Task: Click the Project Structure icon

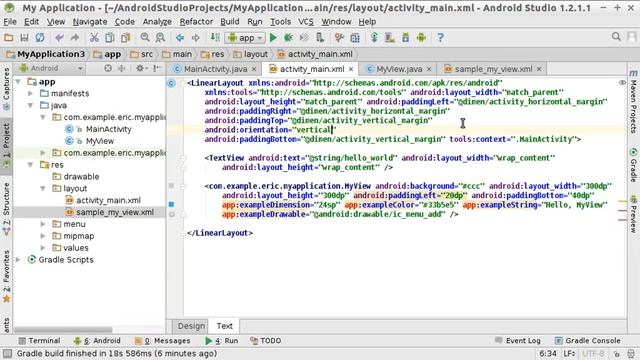Action: [355, 38]
